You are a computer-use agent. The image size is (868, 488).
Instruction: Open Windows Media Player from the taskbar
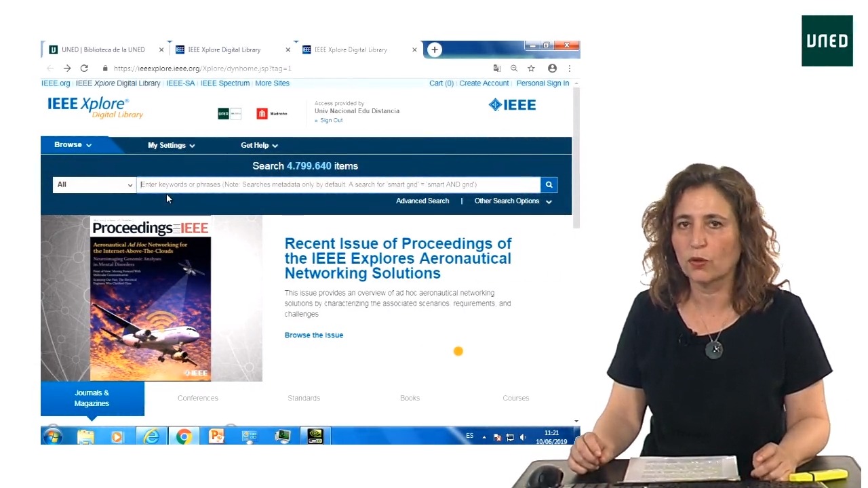pyautogui.click(x=117, y=436)
